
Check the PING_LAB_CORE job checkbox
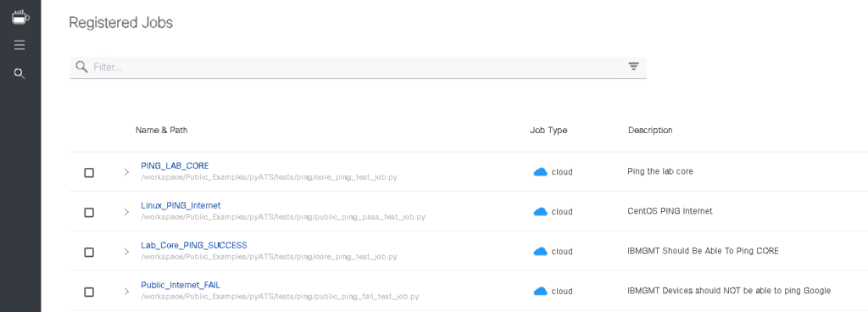(x=88, y=173)
